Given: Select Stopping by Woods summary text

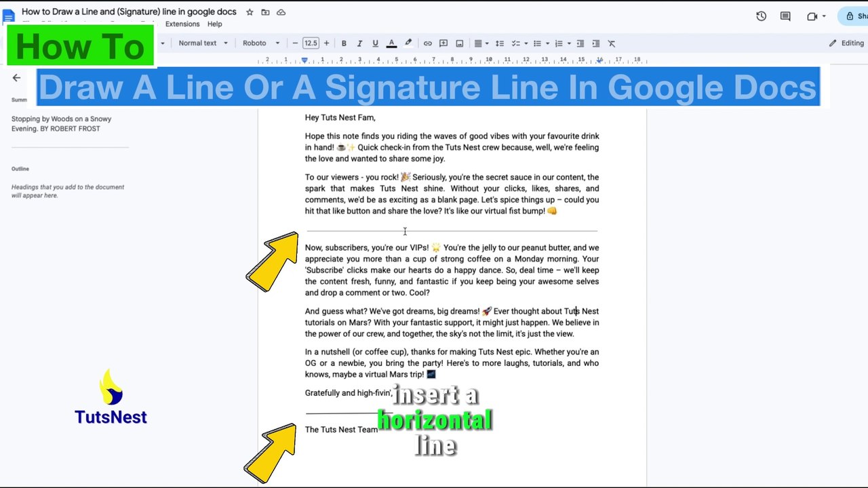Looking at the screenshot, I should tap(61, 123).
